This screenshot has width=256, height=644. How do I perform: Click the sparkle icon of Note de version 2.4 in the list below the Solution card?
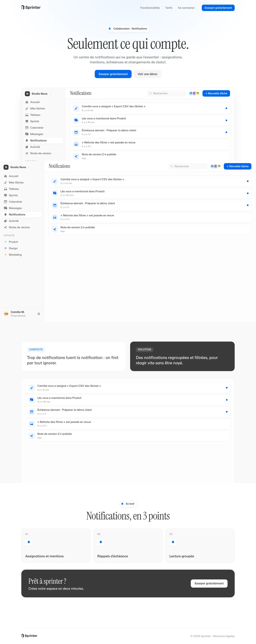(32, 436)
